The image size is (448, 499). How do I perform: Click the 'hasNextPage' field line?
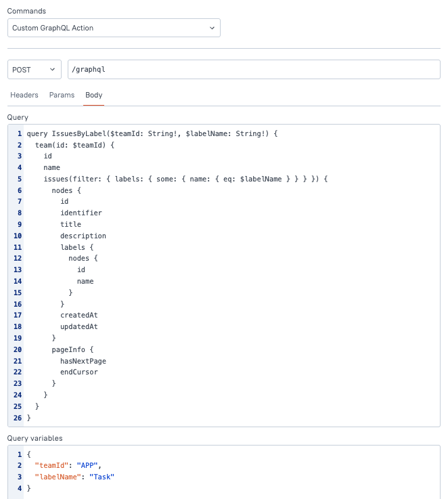[83, 361]
